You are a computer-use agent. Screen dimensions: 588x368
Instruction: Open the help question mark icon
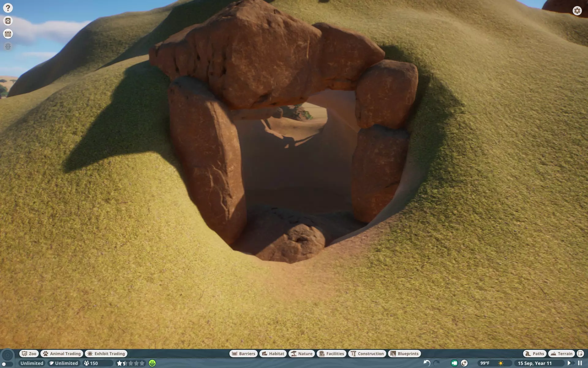pyautogui.click(x=8, y=8)
